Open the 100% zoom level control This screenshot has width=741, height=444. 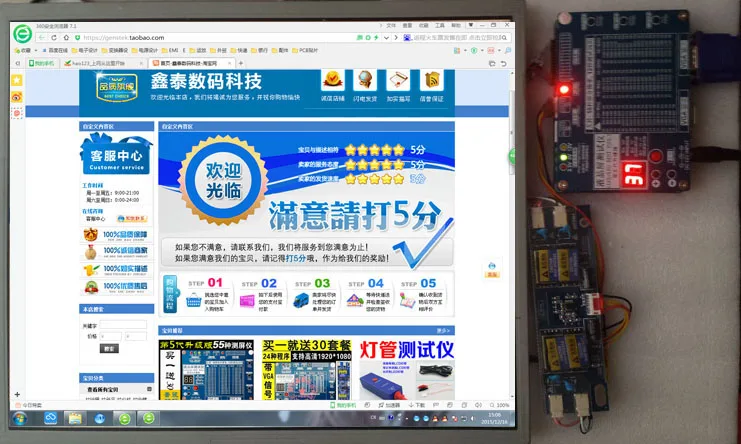coord(500,405)
